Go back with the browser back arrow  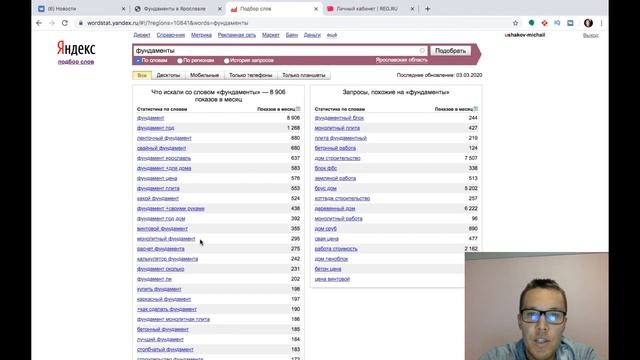coord(39,23)
